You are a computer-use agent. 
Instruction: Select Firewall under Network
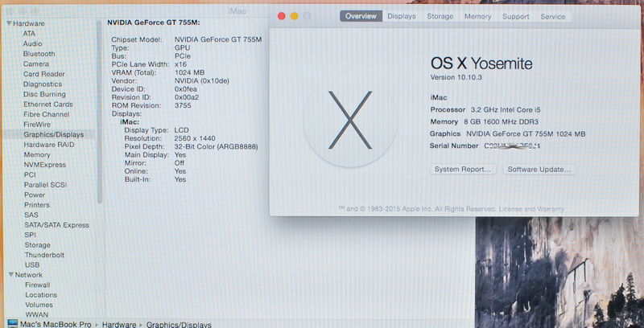[37, 285]
